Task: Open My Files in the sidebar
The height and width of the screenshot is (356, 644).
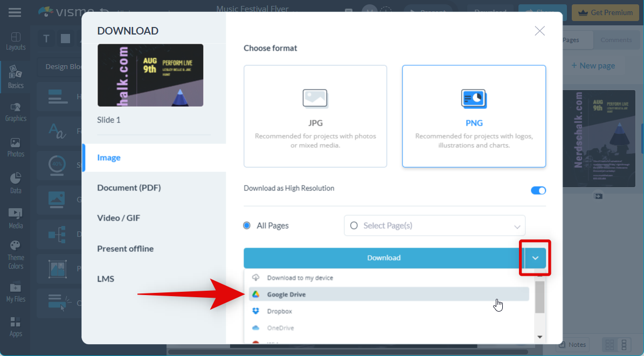Action: [16, 293]
